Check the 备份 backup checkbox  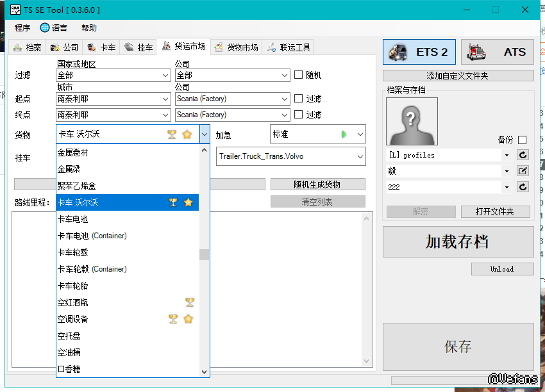point(522,140)
